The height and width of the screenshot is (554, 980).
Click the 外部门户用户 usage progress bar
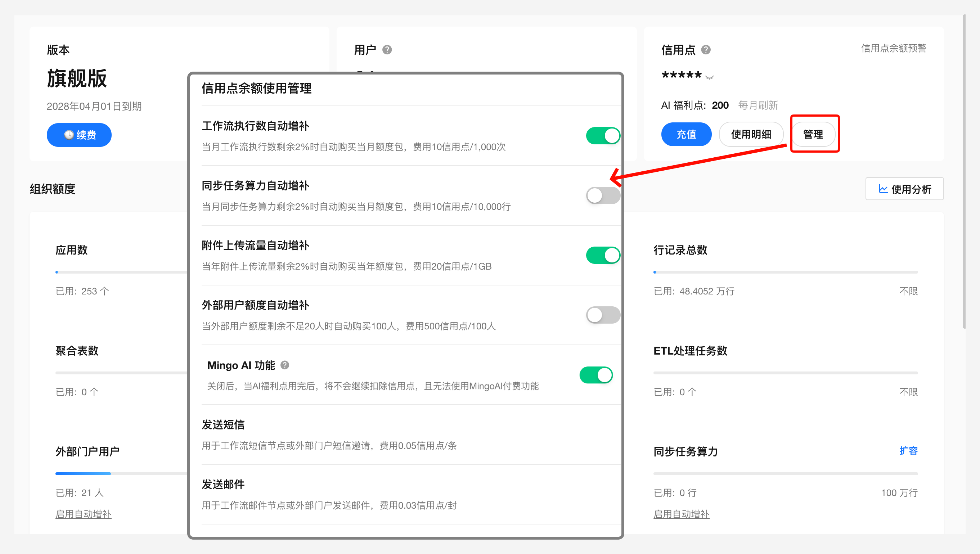121,474
